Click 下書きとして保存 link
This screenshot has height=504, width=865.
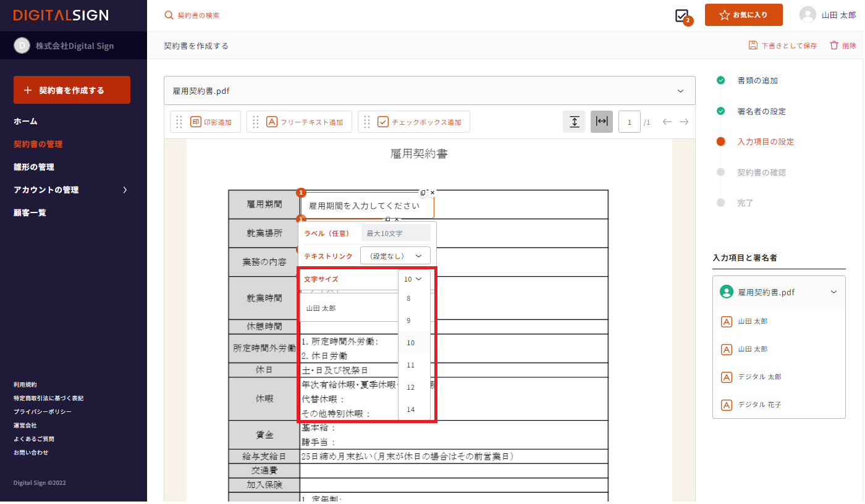[x=783, y=46]
